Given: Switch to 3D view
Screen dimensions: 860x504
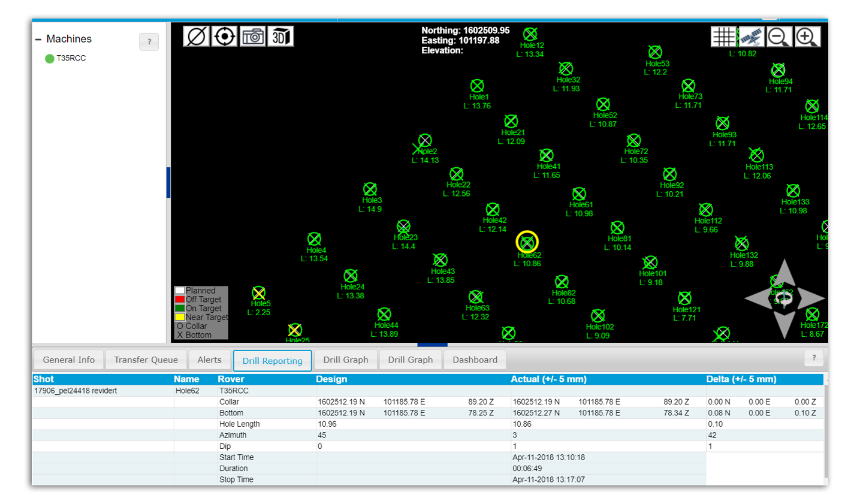Looking at the screenshot, I should (x=281, y=36).
